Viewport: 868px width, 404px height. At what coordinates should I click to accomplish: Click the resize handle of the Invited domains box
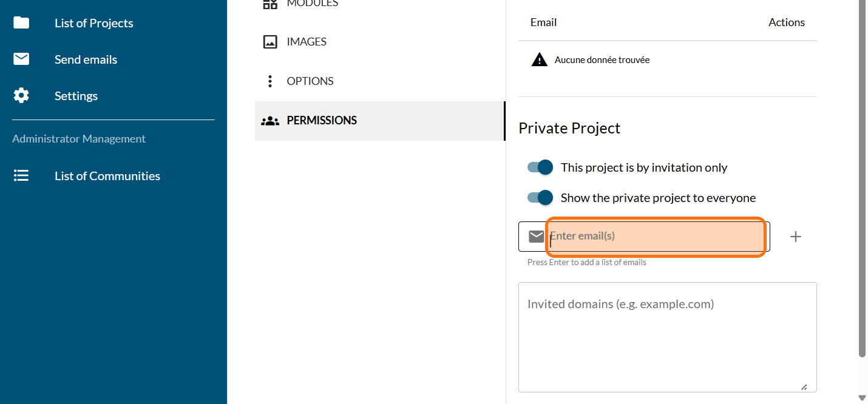(804, 386)
